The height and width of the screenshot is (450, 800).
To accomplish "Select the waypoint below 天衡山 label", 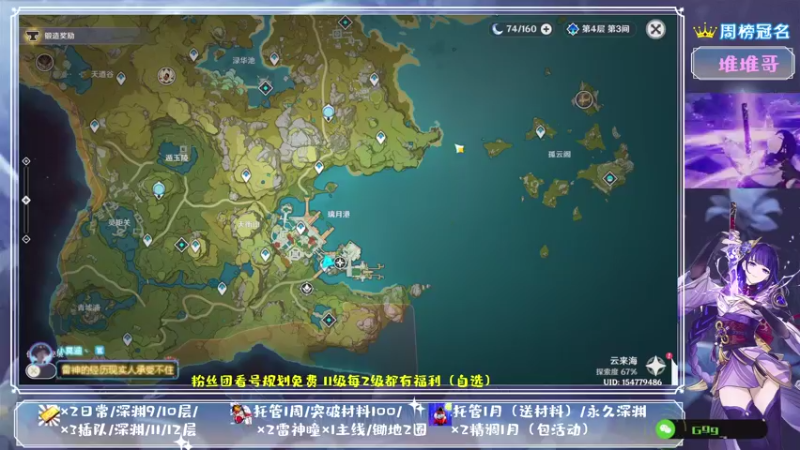I will coord(265,254).
